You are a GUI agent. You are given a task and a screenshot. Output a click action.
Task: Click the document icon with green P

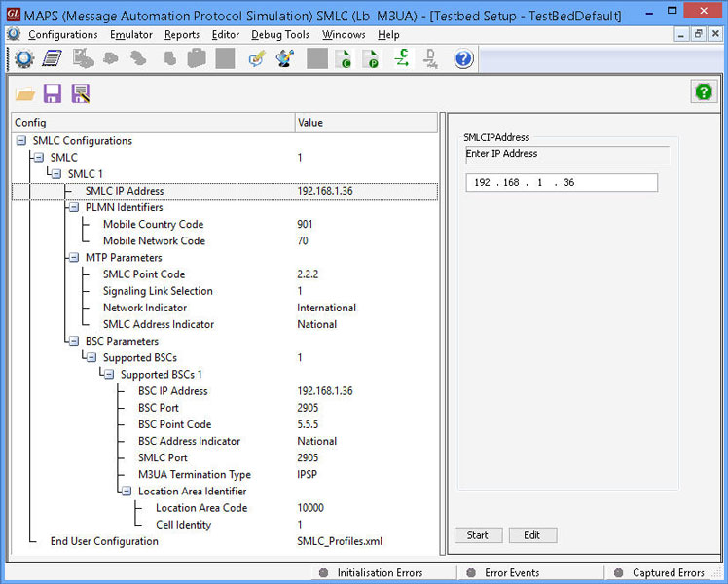372,59
